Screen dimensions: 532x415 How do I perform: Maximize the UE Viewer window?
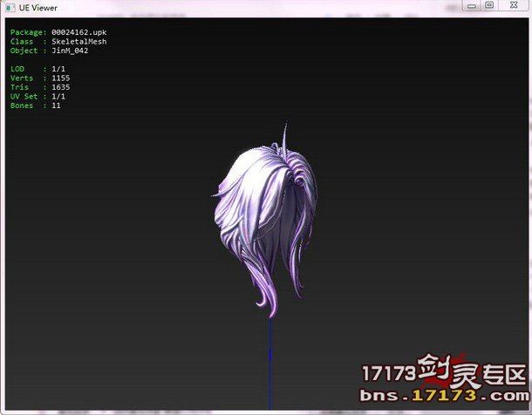(x=489, y=5)
